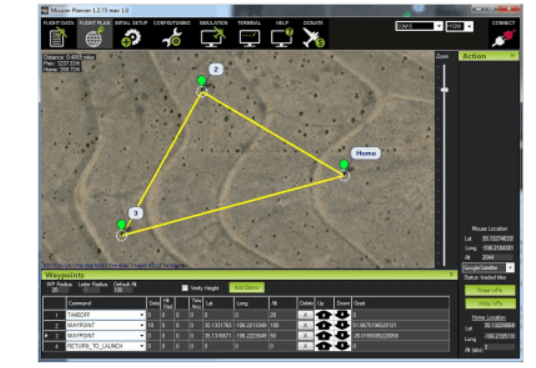The width and height of the screenshot is (536, 368).
Task: Click the Read WPs button
Action: (490, 290)
